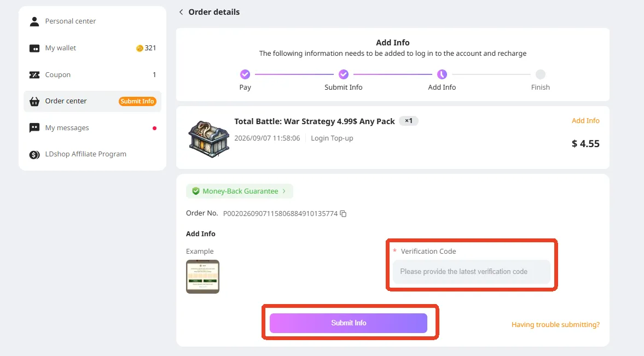The width and height of the screenshot is (644, 356).
Task: Click the Add Info clock step marker
Action: tap(442, 74)
